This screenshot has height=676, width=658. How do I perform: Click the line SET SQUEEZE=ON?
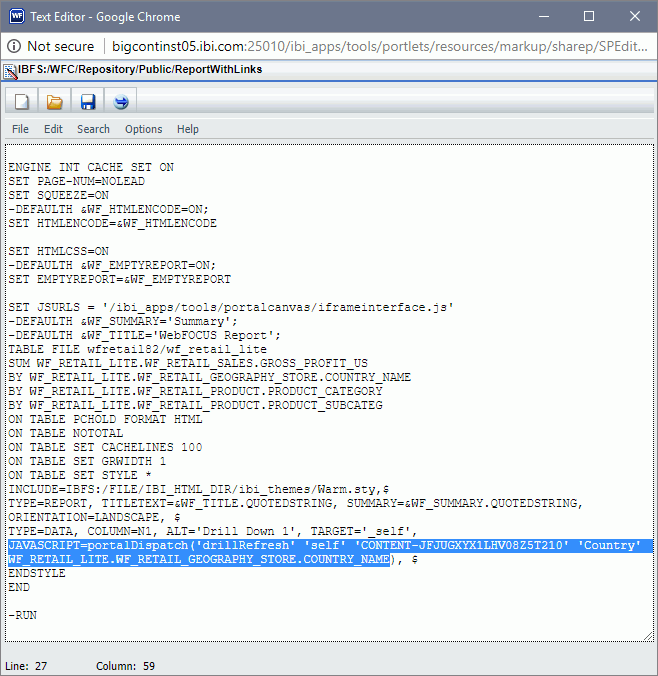[x=58, y=195]
